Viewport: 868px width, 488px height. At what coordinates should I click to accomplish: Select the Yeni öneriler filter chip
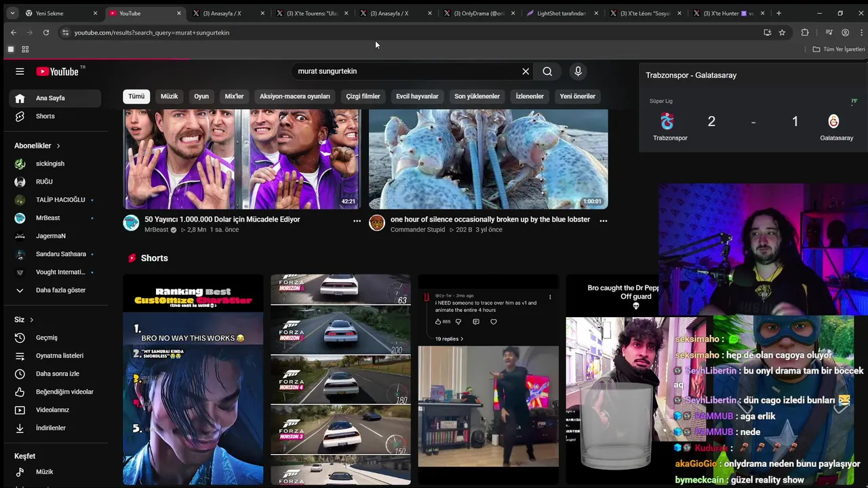click(x=578, y=96)
